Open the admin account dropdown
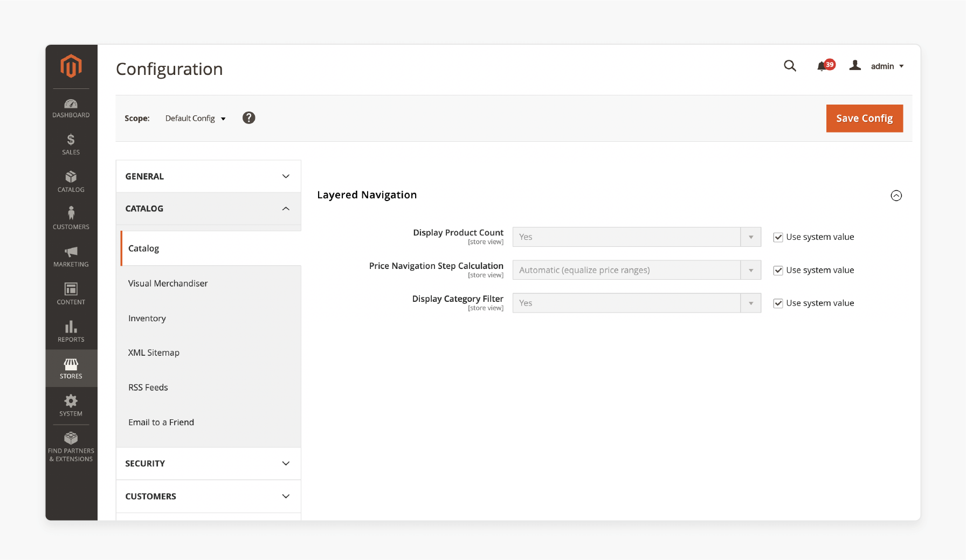Viewport: 966px width, 560px height. [887, 66]
